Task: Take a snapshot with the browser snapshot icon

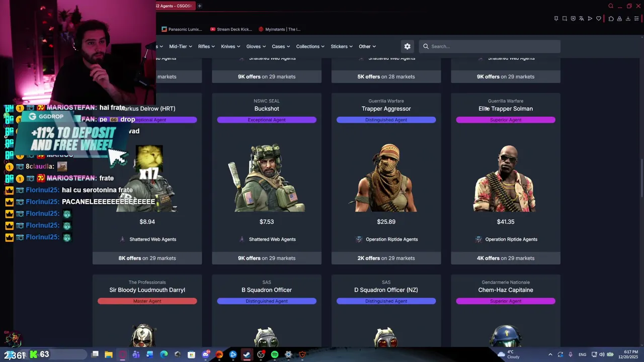Action: [565, 19]
